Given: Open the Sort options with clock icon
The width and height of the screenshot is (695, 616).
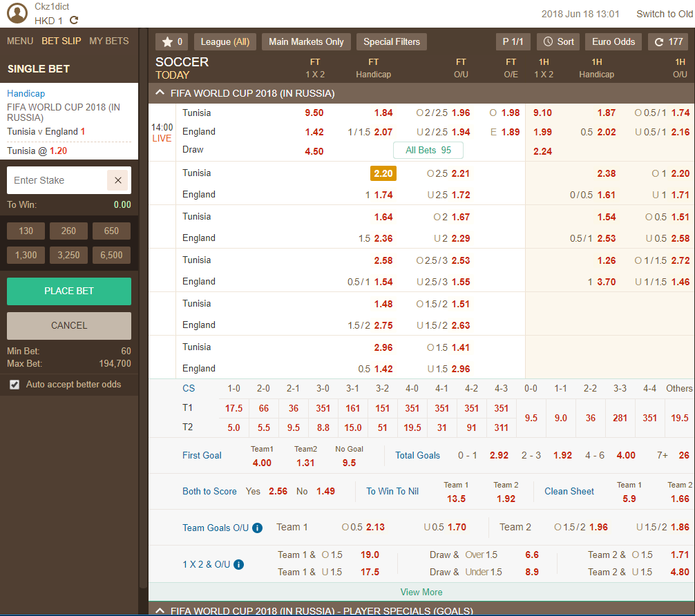Looking at the screenshot, I should click(558, 41).
